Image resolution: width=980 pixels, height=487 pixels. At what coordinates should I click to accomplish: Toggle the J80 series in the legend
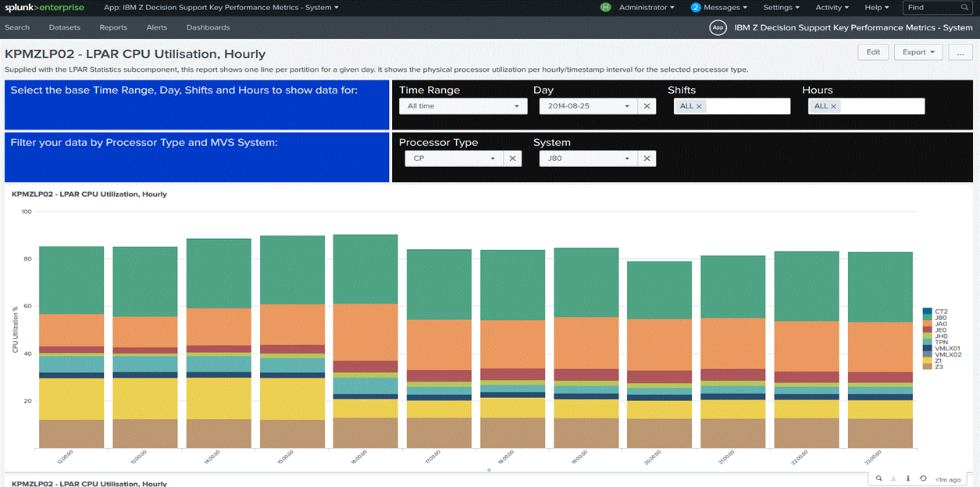coord(940,318)
